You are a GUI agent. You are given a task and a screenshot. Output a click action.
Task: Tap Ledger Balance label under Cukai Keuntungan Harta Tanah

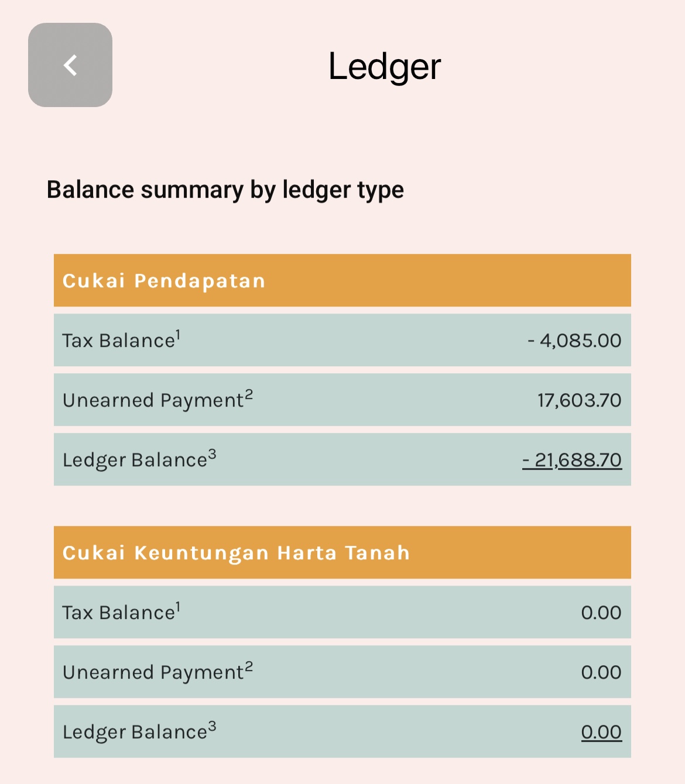pyautogui.click(x=135, y=733)
